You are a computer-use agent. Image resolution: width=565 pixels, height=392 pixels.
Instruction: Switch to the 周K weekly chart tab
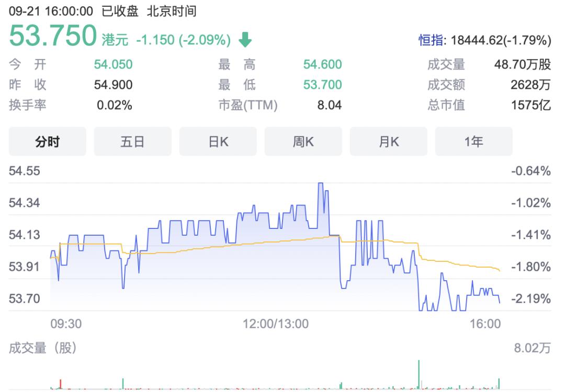303,141
